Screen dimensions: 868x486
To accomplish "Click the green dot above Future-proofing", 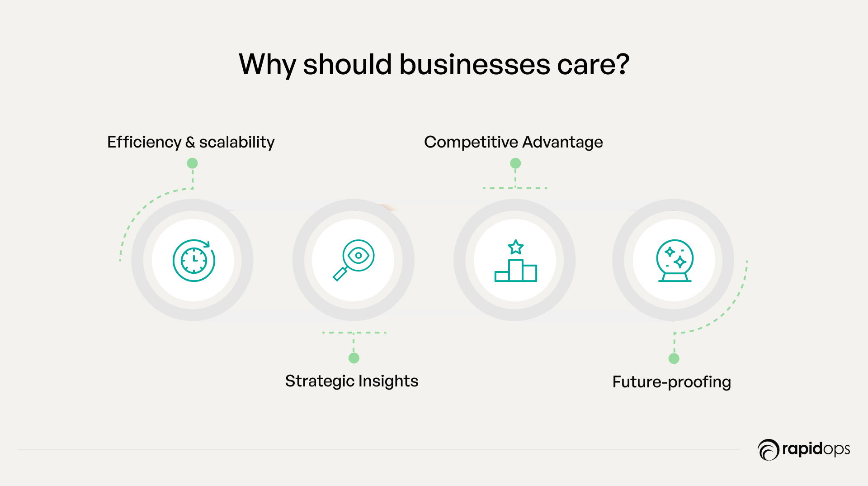I will tap(674, 358).
